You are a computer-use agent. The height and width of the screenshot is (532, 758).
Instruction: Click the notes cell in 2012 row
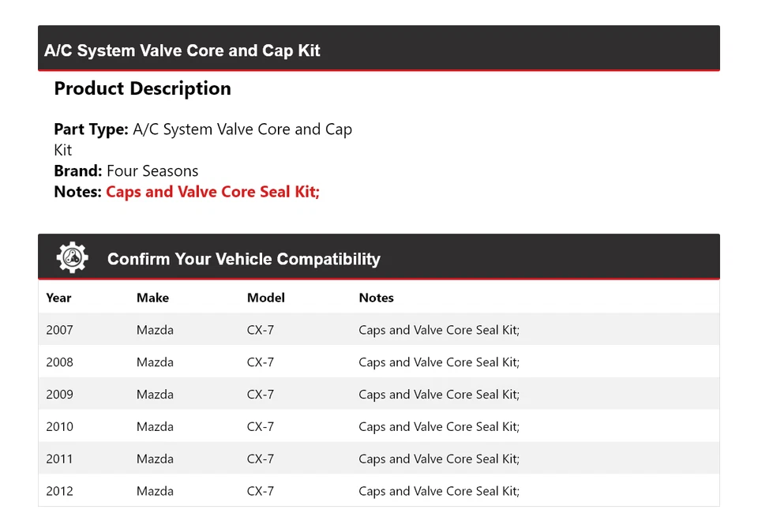point(439,491)
